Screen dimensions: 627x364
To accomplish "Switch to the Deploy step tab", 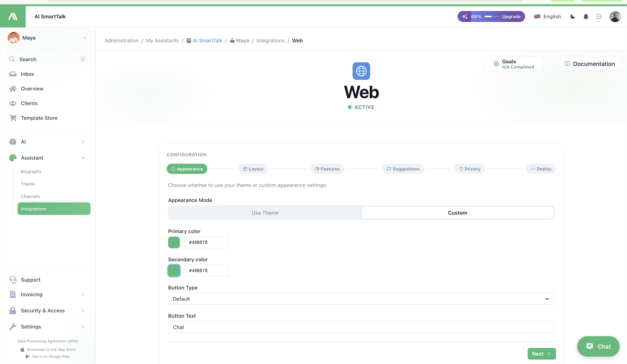I will pos(541,169).
